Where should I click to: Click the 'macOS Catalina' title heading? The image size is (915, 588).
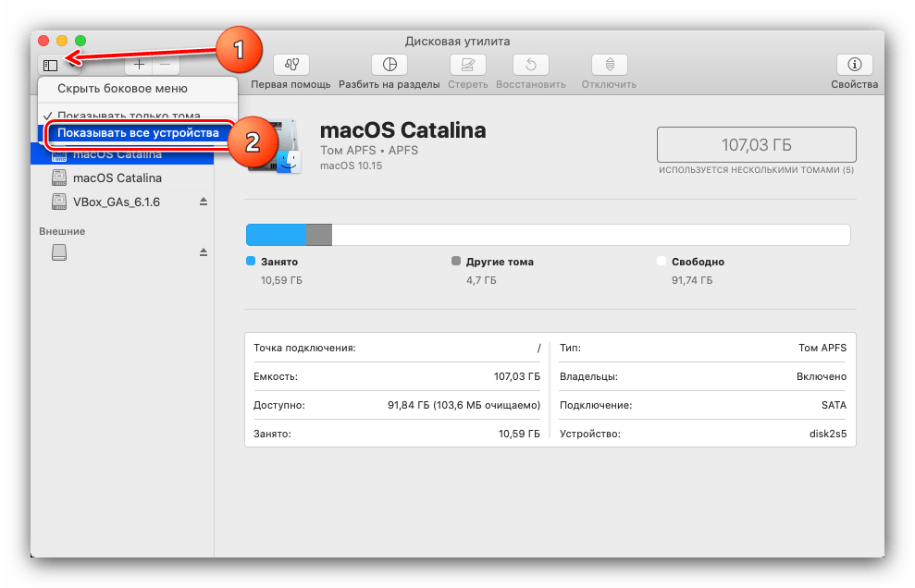click(x=402, y=130)
